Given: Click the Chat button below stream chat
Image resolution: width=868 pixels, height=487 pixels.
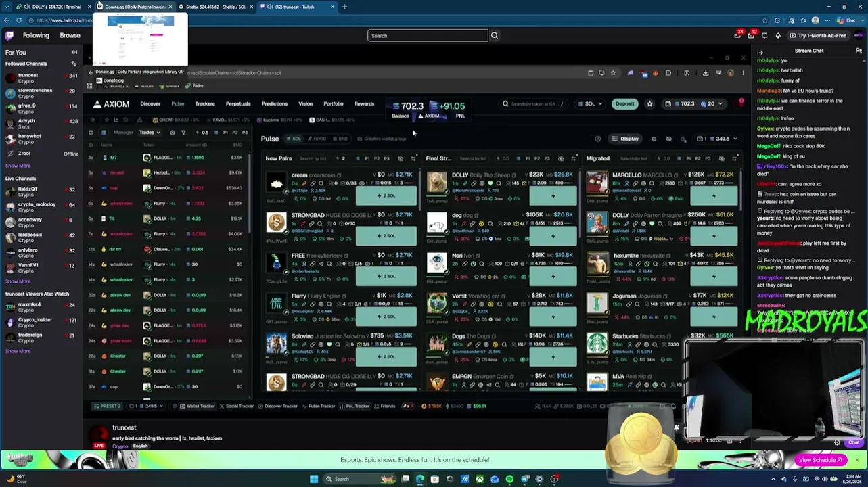Looking at the screenshot, I should [854, 443].
